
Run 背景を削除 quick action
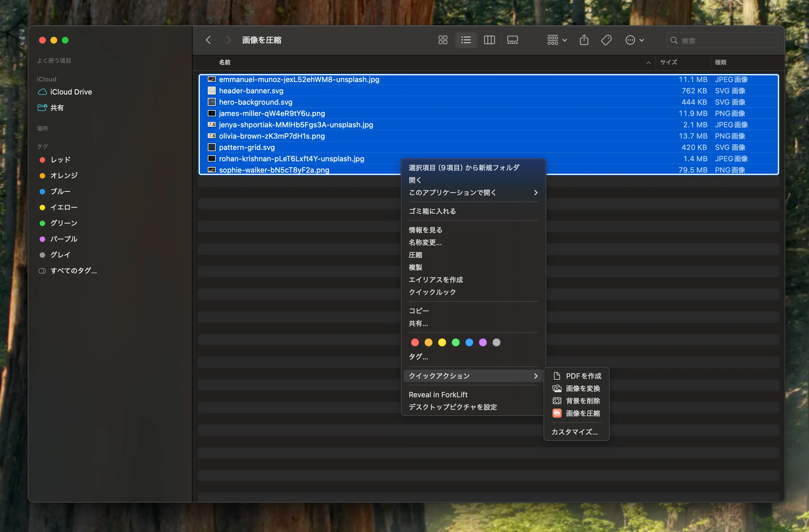tap(577, 401)
